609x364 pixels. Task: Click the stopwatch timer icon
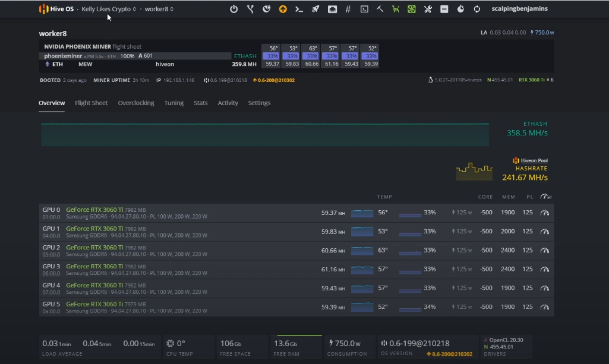point(460,9)
